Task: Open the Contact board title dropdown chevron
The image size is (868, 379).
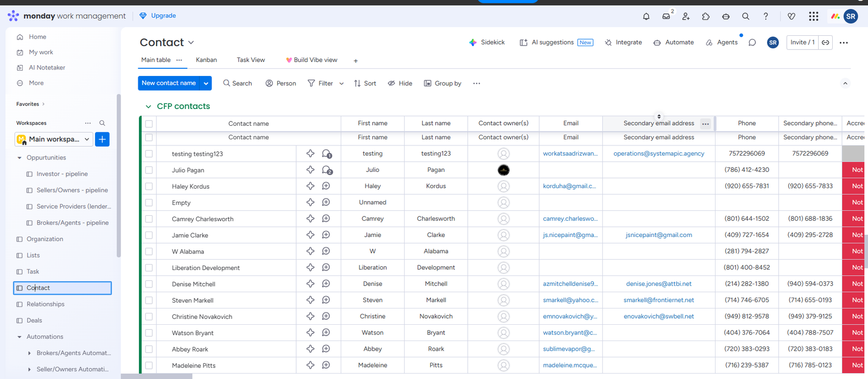Action: coord(191,42)
